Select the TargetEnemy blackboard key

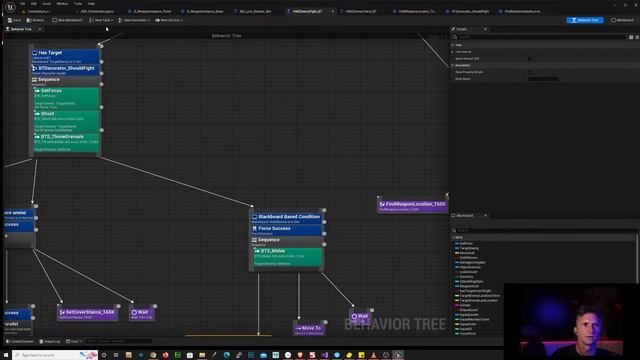click(469, 248)
